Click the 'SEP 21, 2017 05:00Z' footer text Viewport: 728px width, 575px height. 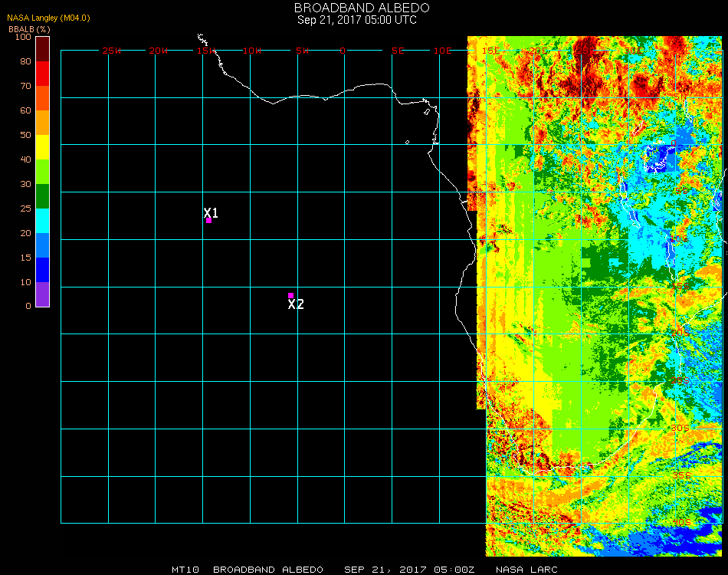[x=409, y=570]
